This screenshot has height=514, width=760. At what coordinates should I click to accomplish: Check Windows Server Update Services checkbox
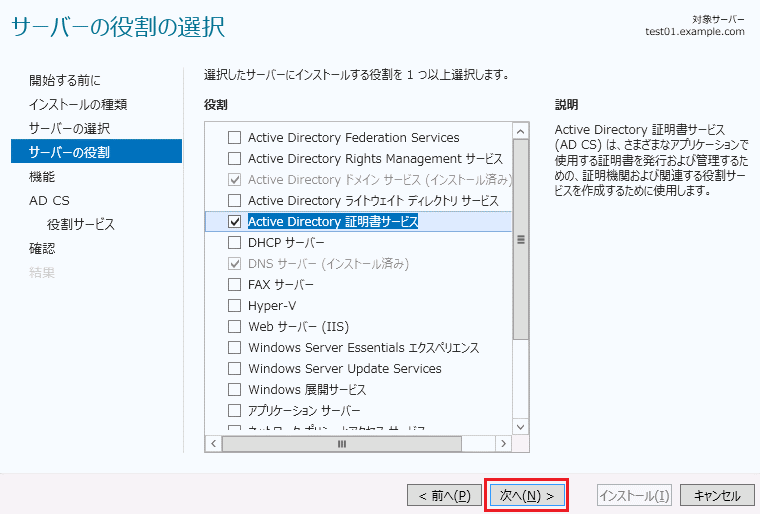(235, 369)
